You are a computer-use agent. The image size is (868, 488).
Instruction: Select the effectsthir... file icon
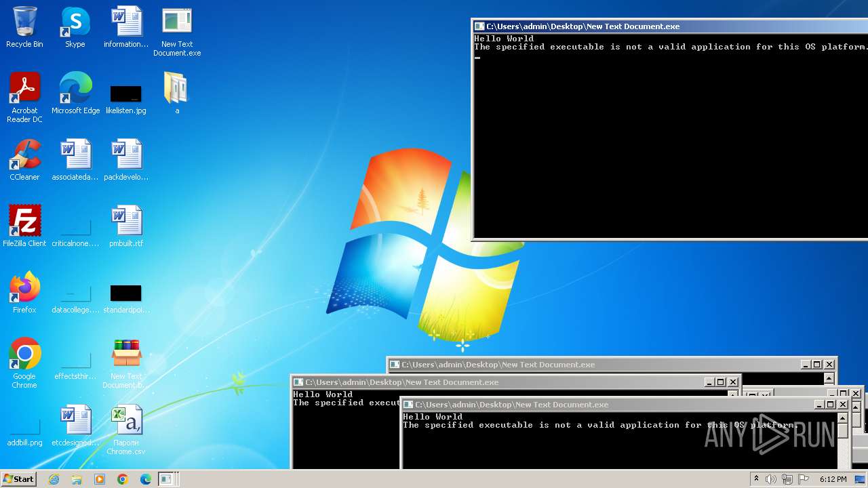(75, 365)
